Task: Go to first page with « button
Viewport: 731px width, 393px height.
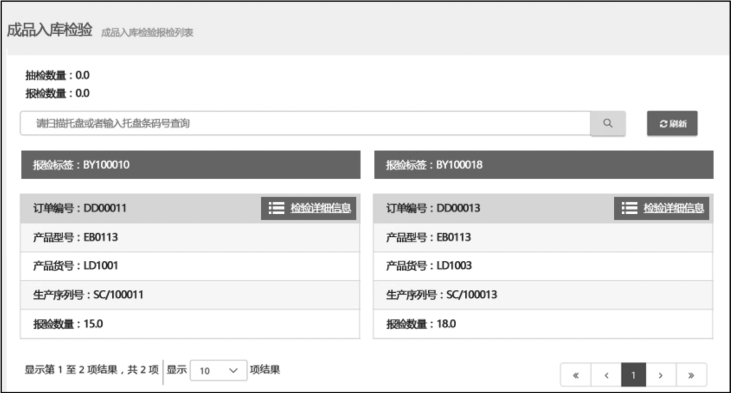Action: [x=576, y=375]
